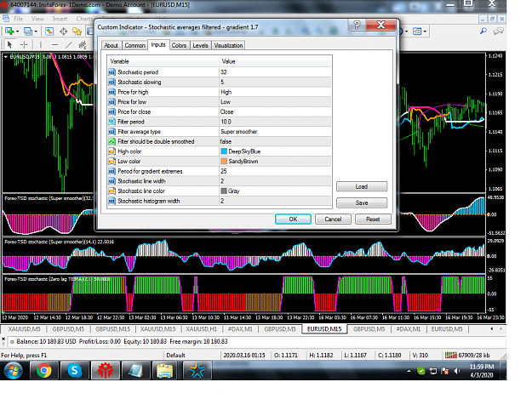The height and width of the screenshot is (399, 532).
Task: Switch to the #DAX,M1 chart tab after XAUUSD,H1
Action: [240, 329]
